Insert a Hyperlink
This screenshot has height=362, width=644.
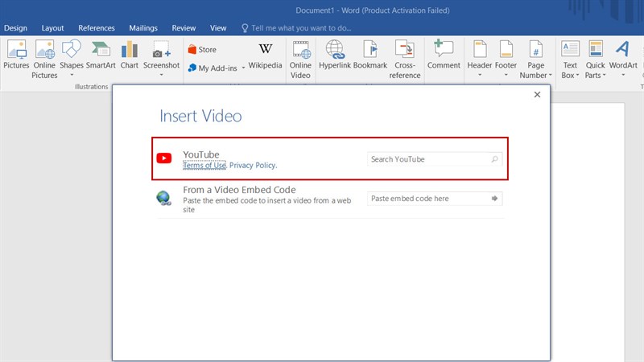click(x=335, y=55)
